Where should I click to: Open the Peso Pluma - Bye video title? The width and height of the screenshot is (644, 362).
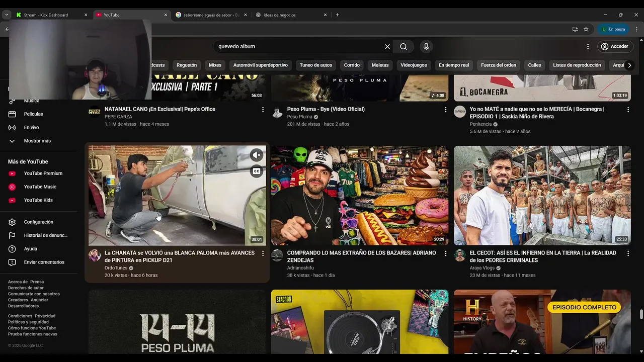(x=326, y=109)
